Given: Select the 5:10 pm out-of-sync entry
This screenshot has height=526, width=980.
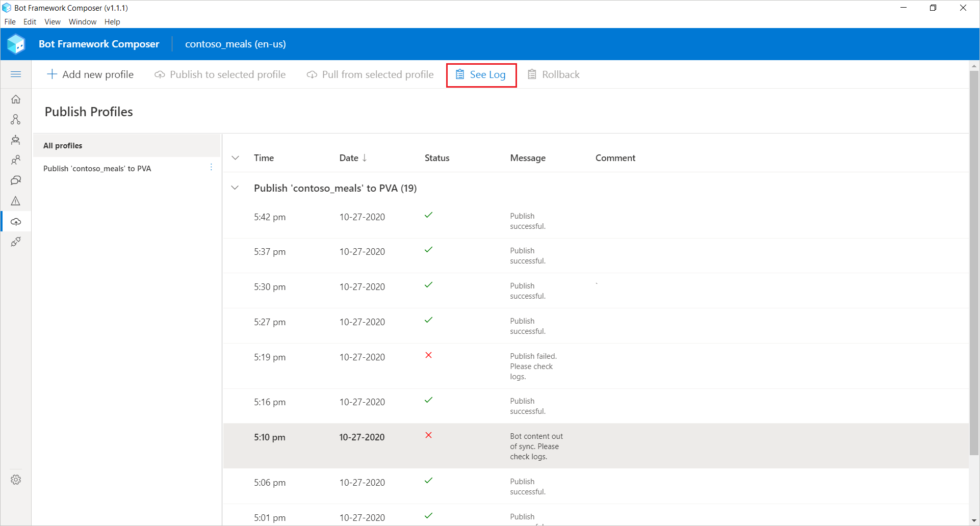Looking at the screenshot, I should click(596, 446).
